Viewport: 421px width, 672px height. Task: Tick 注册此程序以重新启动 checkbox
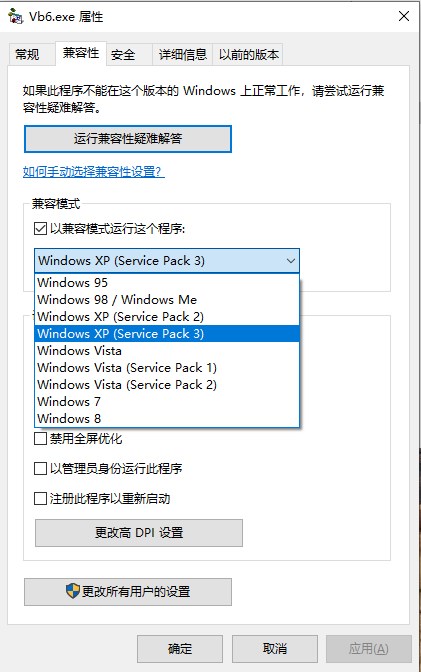40,498
